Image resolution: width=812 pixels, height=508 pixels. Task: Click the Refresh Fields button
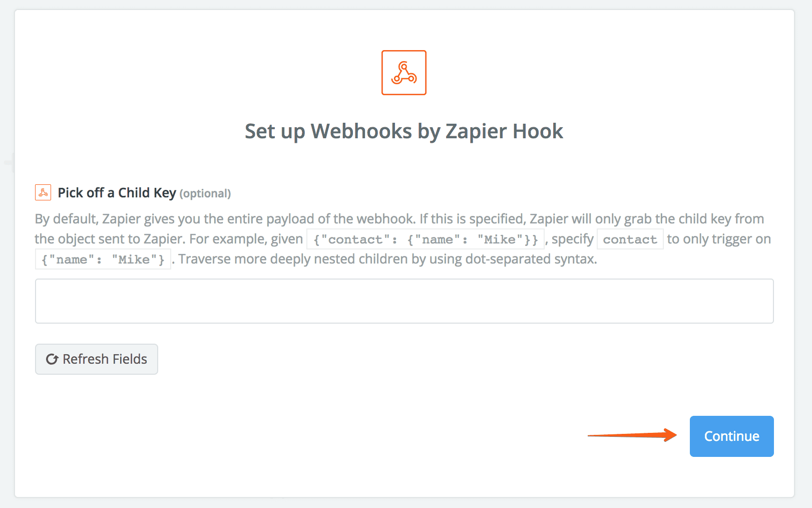pyautogui.click(x=96, y=359)
